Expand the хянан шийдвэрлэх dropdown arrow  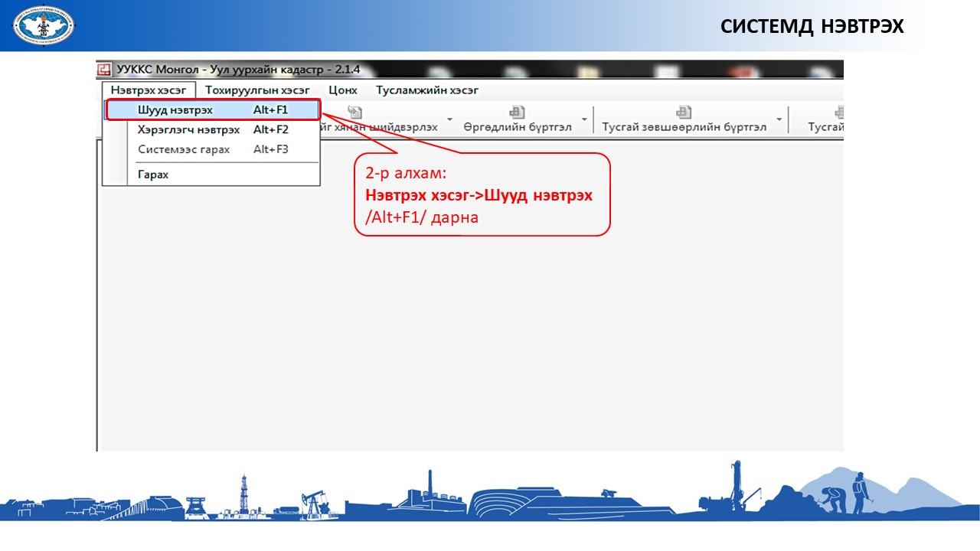click(449, 120)
